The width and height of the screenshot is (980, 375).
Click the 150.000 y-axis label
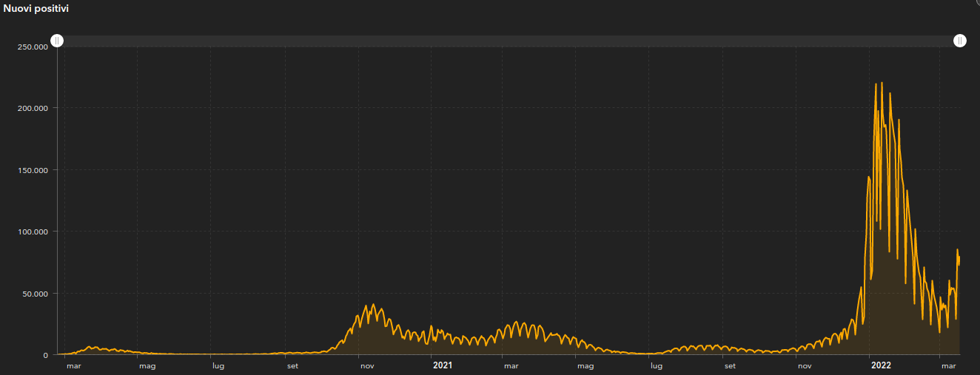(x=33, y=170)
